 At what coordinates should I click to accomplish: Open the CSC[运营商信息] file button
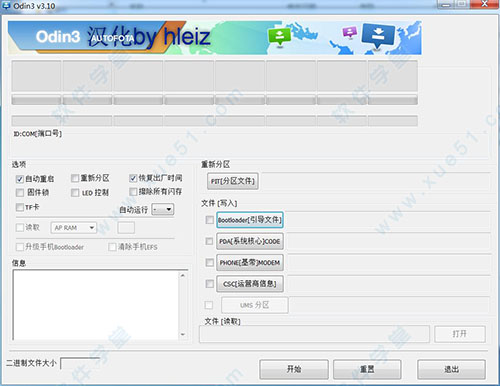click(250, 284)
